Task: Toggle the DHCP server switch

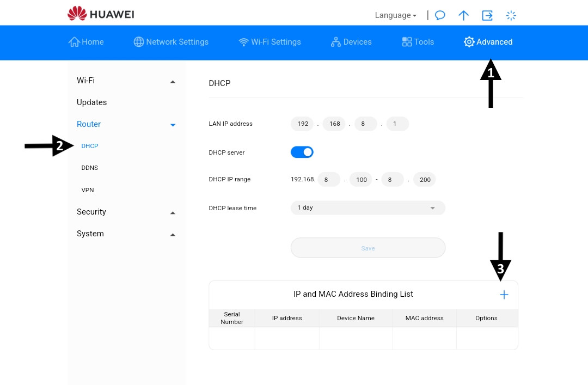Action: (302, 152)
